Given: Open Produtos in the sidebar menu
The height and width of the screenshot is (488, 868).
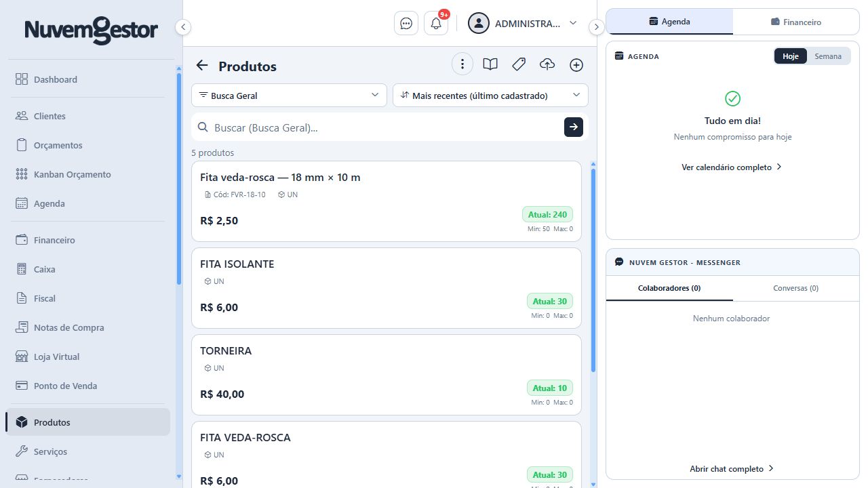Looking at the screenshot, I should click(x=88, y=422).
